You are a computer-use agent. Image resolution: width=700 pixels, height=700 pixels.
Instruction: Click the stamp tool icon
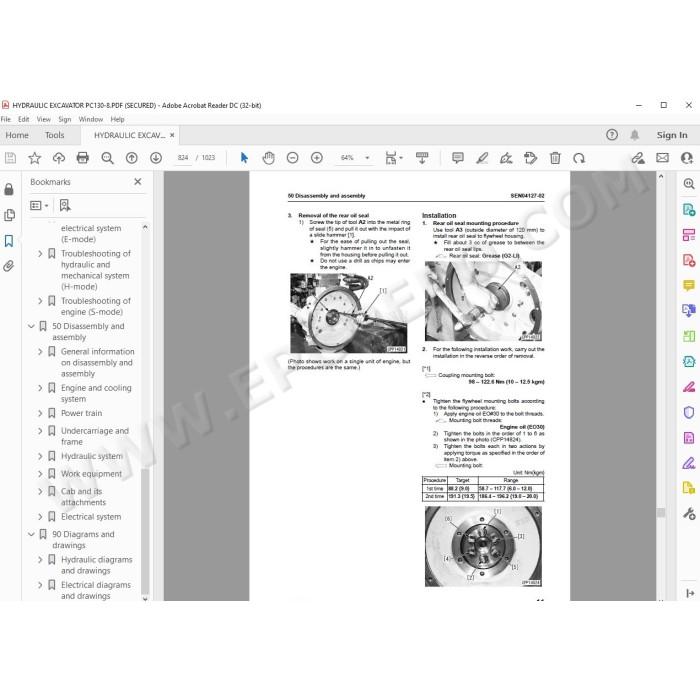point(530,158)
